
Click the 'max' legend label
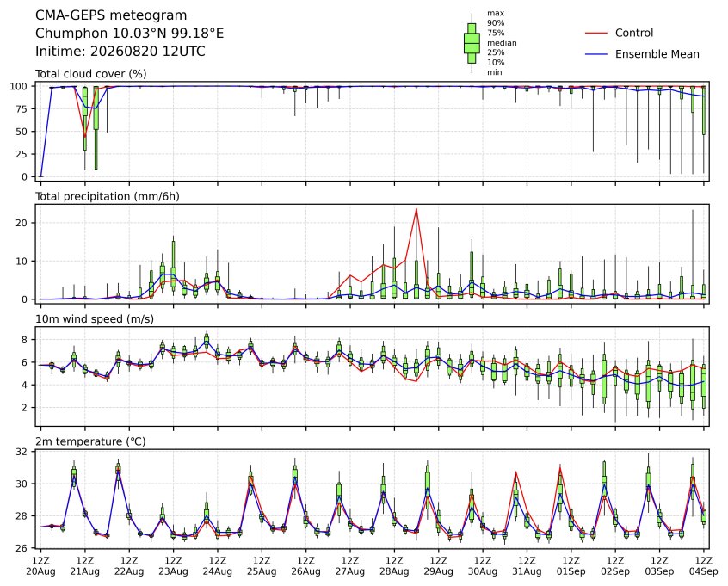pos(496,13)
